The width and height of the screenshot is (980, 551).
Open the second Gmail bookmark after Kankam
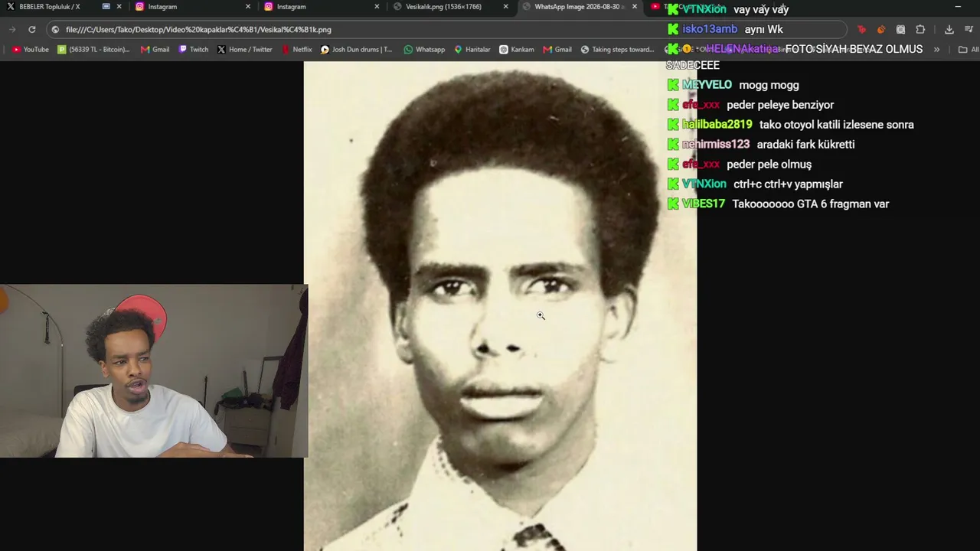click(557, 50)
